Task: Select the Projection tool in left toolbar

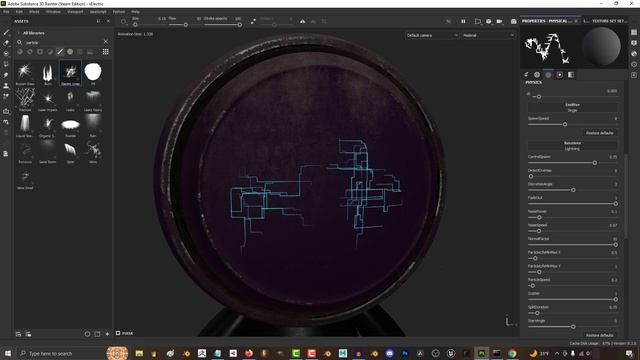Action: [x=6, y=53]
